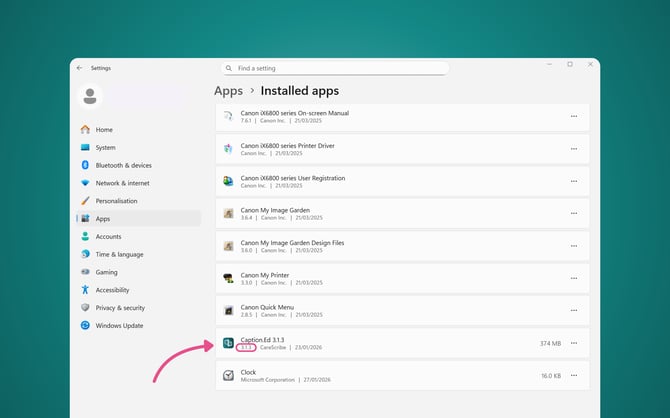670x418 pixels.
Task: Open more options for Clock app
Action: [574, 375]
